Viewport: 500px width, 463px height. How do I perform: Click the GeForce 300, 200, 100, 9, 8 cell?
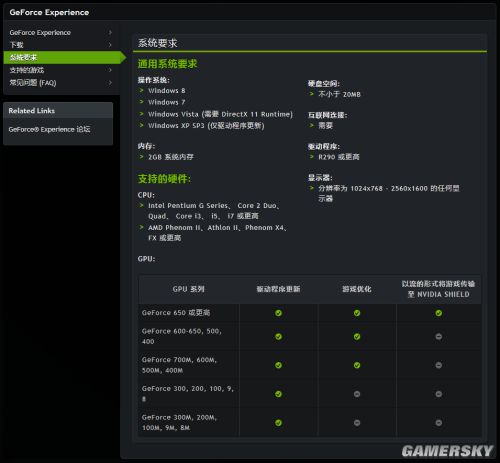(188, 394)
